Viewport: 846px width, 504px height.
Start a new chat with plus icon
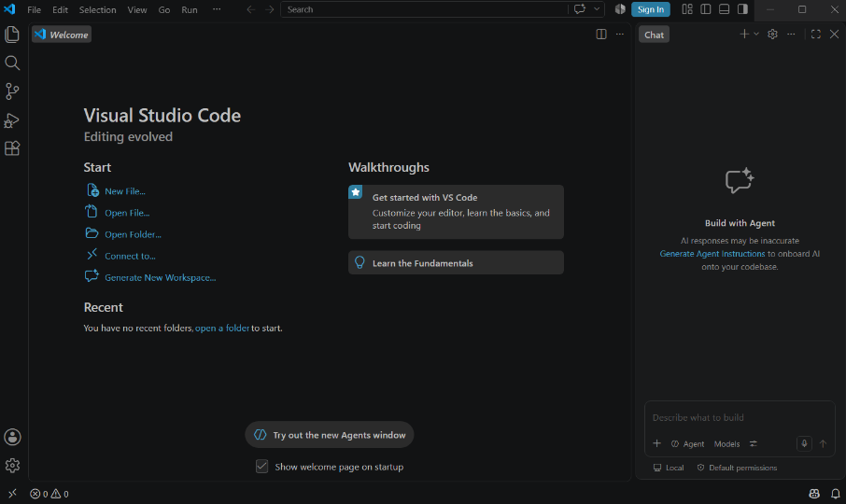[x=744, y=34]
